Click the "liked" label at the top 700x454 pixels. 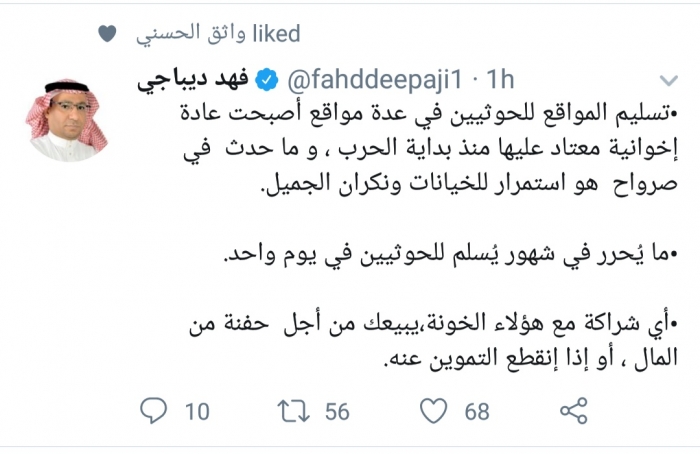[275, 35]
